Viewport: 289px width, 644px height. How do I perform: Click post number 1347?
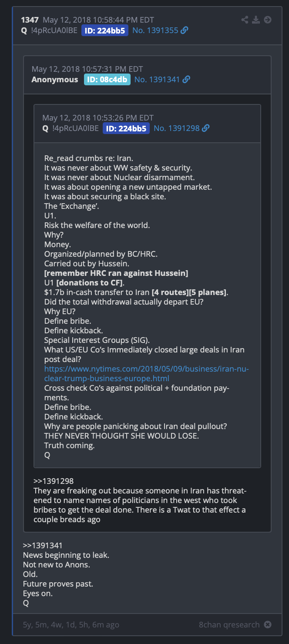(x=30, y=20)
